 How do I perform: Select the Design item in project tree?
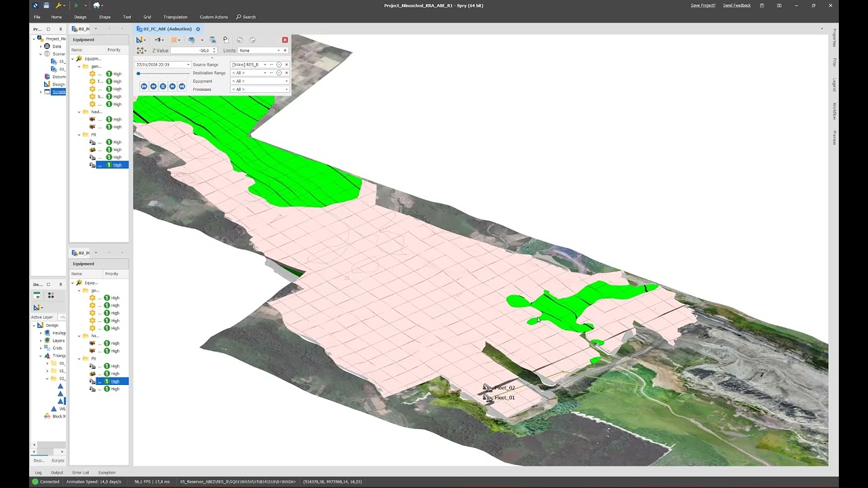[x=58, y=84]
